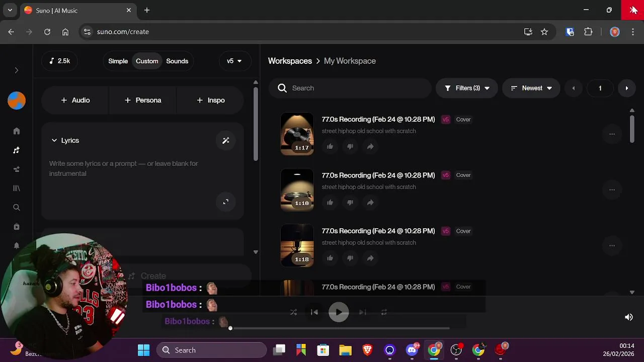Screen dimensions: 644x362
Task: Go to Workspaces breadcrumb
Action: point(290,61)
